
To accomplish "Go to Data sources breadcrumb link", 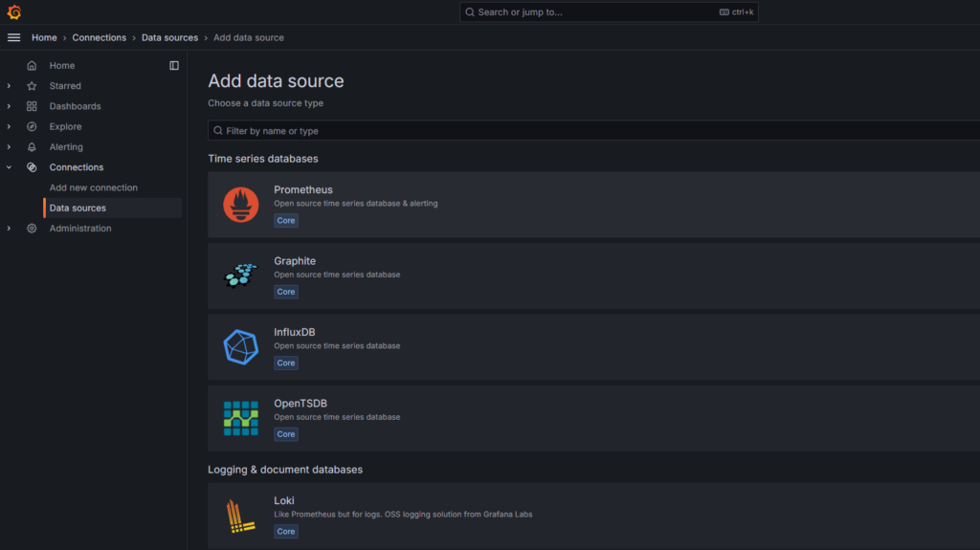I will [169, 37].
